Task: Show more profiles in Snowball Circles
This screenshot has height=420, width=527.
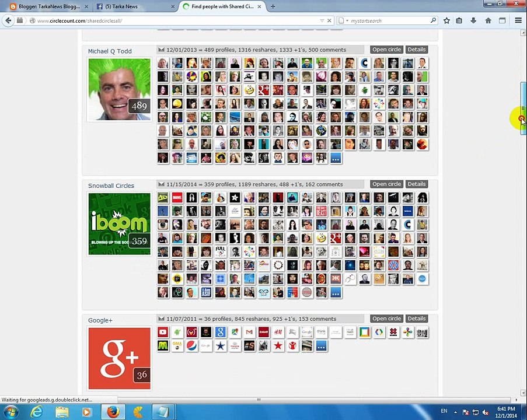Action: pyautogui.click(x=336, y=292)
